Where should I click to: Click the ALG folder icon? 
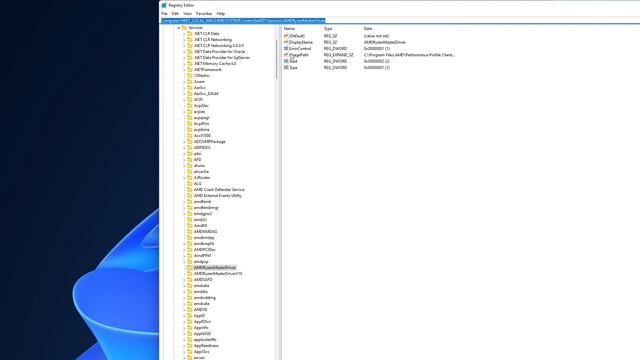pos(190,184)
